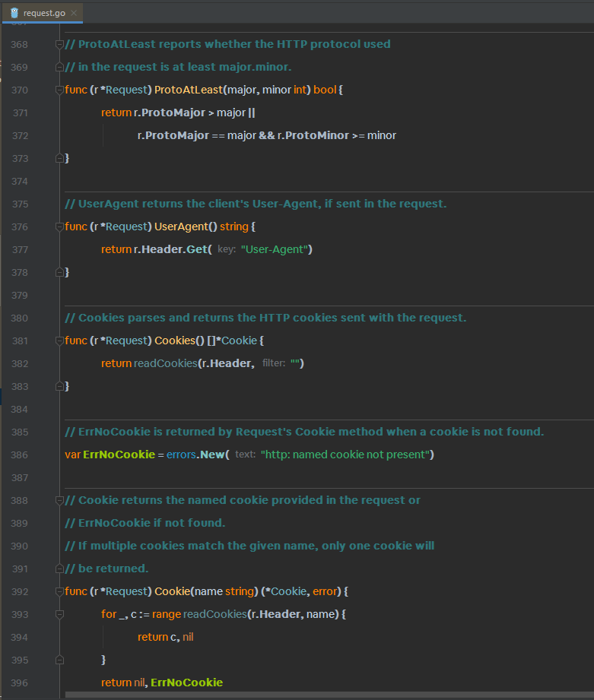
Task: Click line number 377 in the gutter
Action: click(x=20, y=249)
